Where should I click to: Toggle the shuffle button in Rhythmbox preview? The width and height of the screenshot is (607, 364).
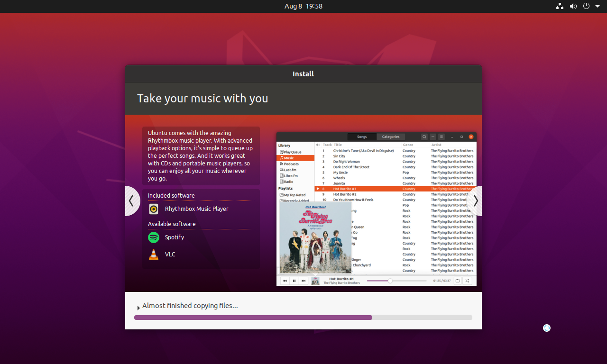point(467,281)
